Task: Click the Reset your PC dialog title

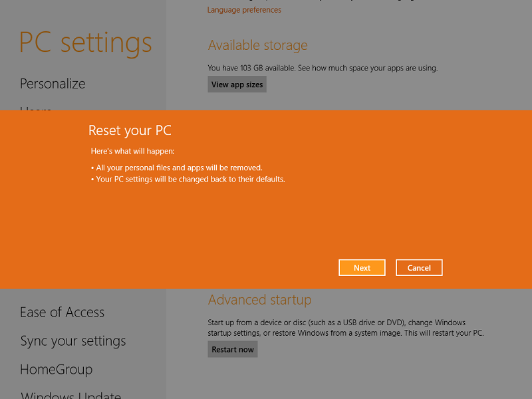Action: pos(130,130)
